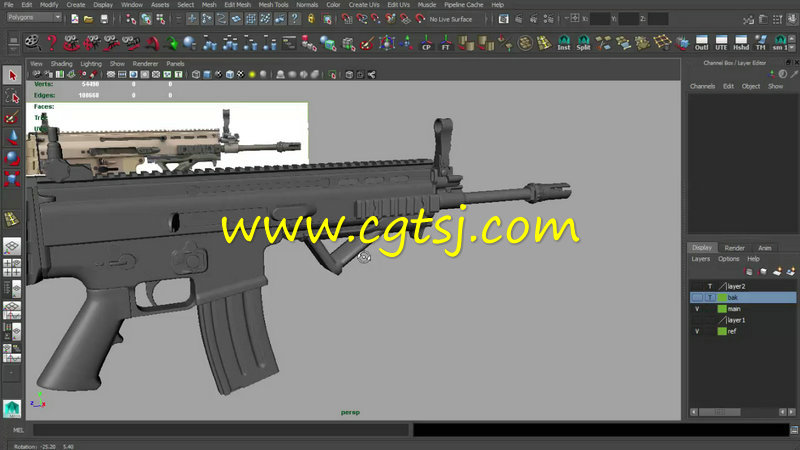This screenshot has width=800, height=450.
Task: Click green color swatch of bak layer
Action: point(722,297)
